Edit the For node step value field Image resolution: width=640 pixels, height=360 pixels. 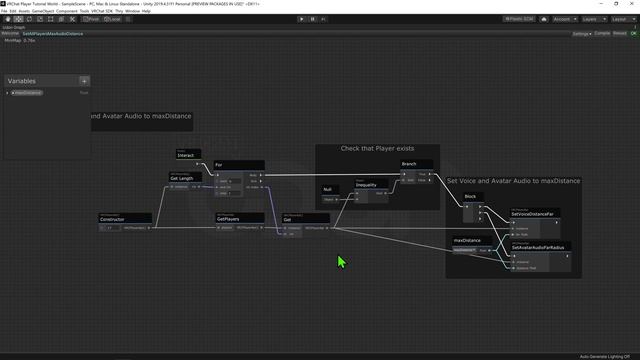tap(235, 193)
